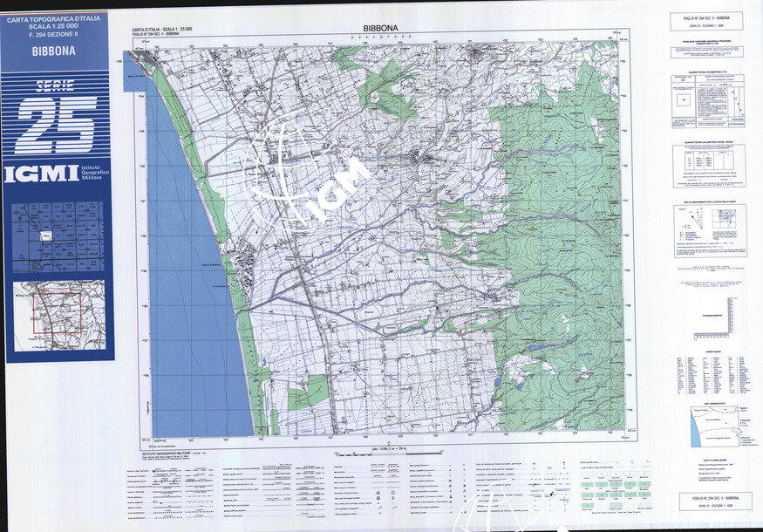Viewport: 763px width, 532px height.
Task: Click the BIBBONA title above the map
Action: click(380, 29)
